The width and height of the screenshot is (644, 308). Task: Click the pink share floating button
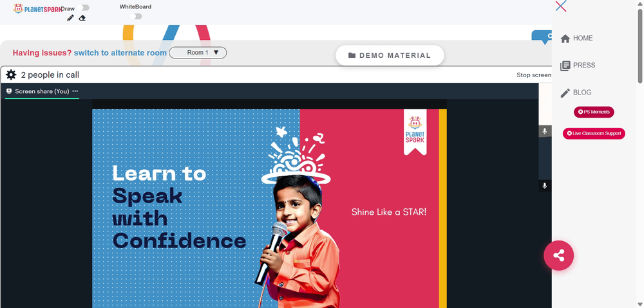point(558,255)
